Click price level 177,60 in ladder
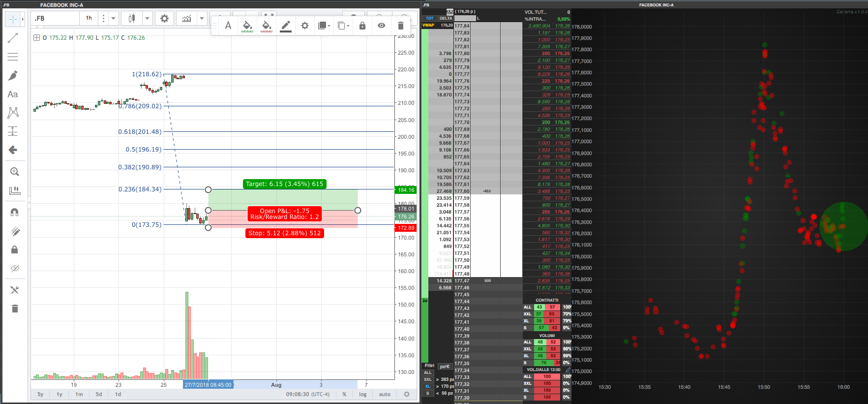 click(x=462, y=191)
